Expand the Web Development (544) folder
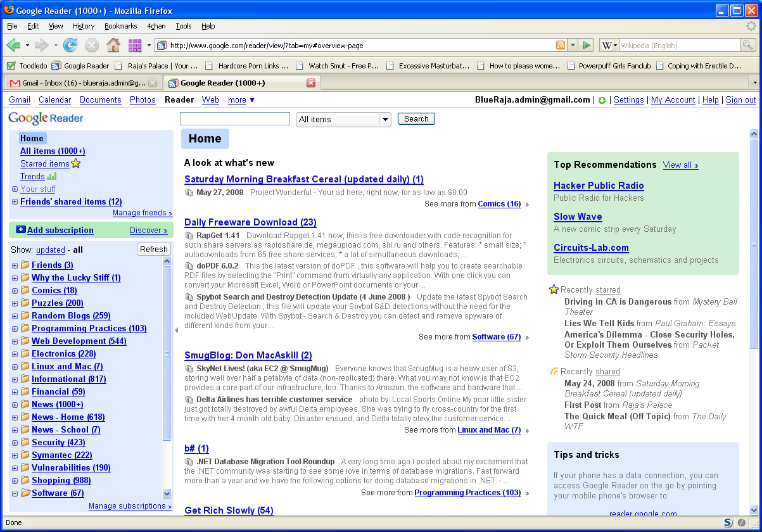The width and height of the screenshot is (762, 532). coord(15,341)
